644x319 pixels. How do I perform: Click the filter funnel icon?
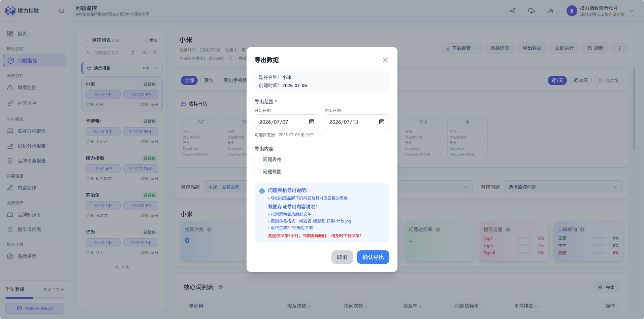point(155,52)
